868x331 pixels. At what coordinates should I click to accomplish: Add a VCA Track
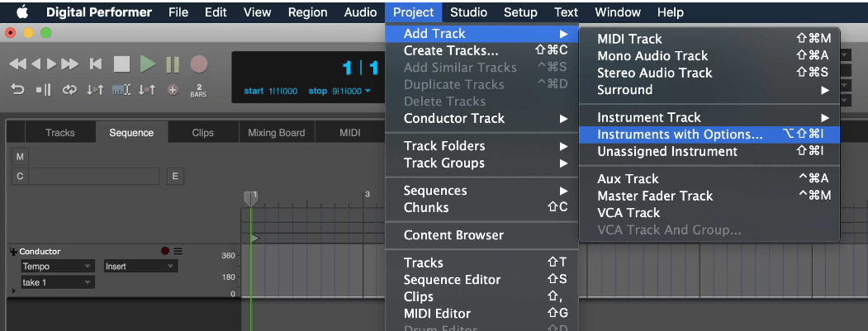point(709,212)
